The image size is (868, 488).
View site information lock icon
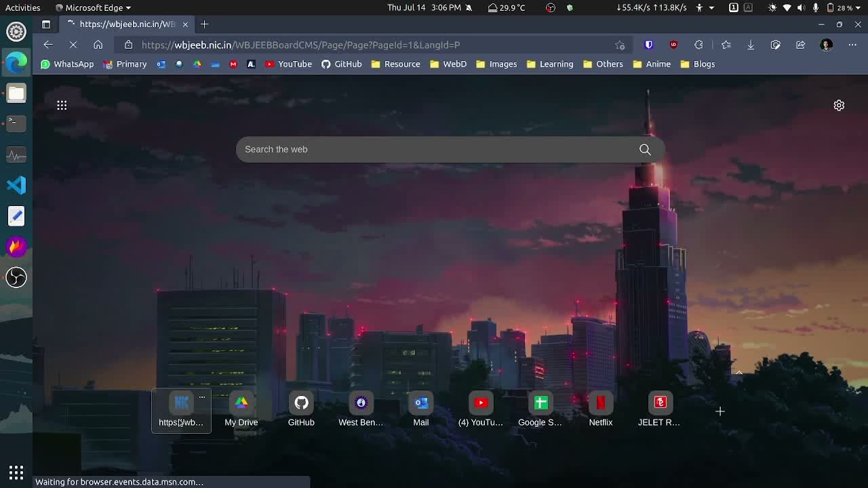[128, 45]
